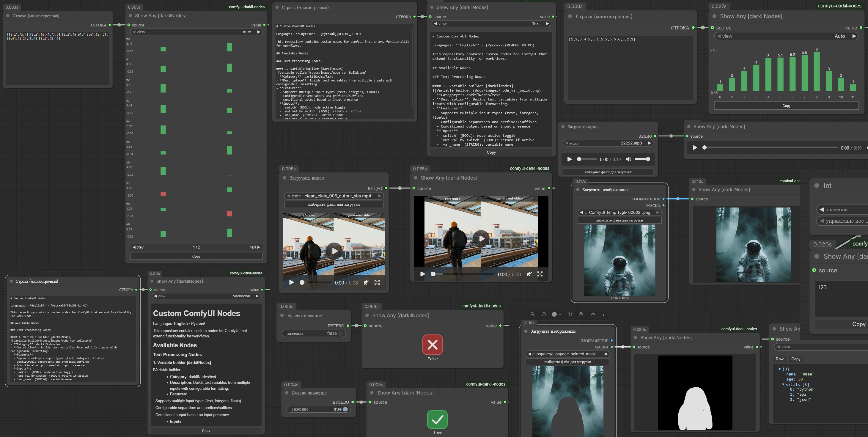Click the right arrow beside clean_plate_006_output_sbs.mp4
Image resolution: width=868 pixels, height=437 pixels.
point(379,196)
